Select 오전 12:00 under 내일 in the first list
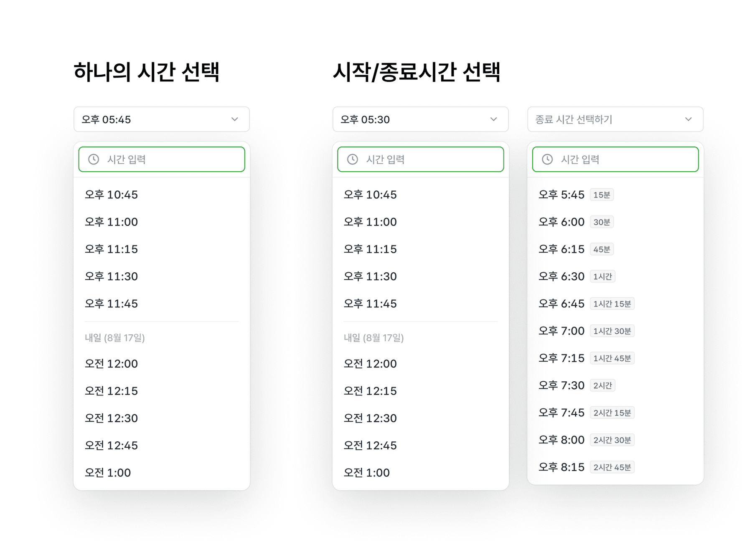The height and width of the screenshot is (560, 752). [x=110, y=364]
